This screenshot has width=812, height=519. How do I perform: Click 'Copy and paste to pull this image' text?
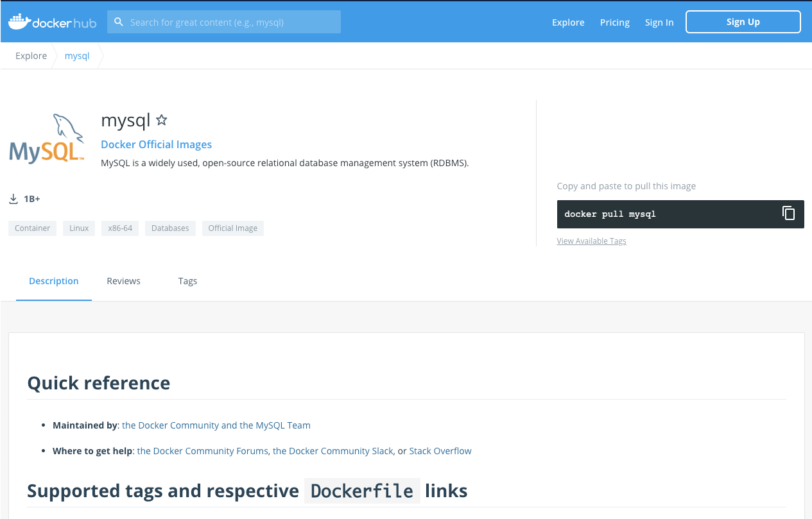(x=626, y=186)
